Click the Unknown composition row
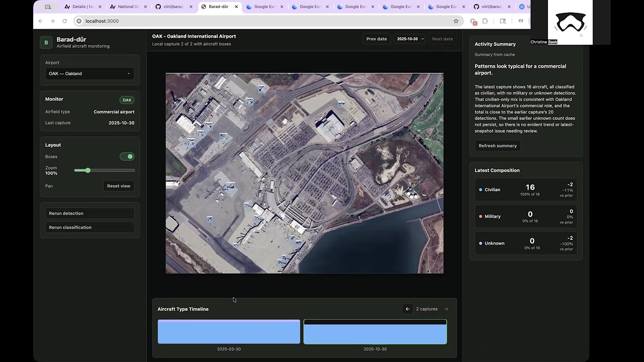Screen dimensions: 644x362 coord(526,243)
